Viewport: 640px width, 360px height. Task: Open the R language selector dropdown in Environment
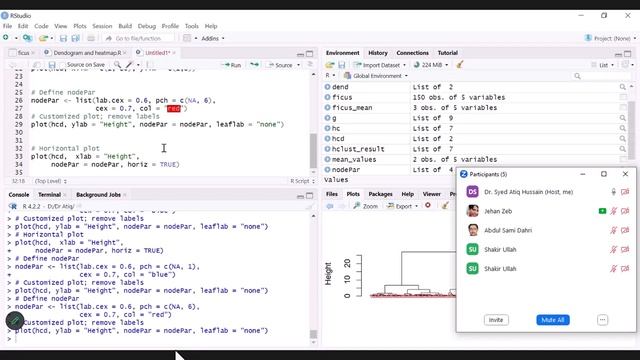coord(330,76)
